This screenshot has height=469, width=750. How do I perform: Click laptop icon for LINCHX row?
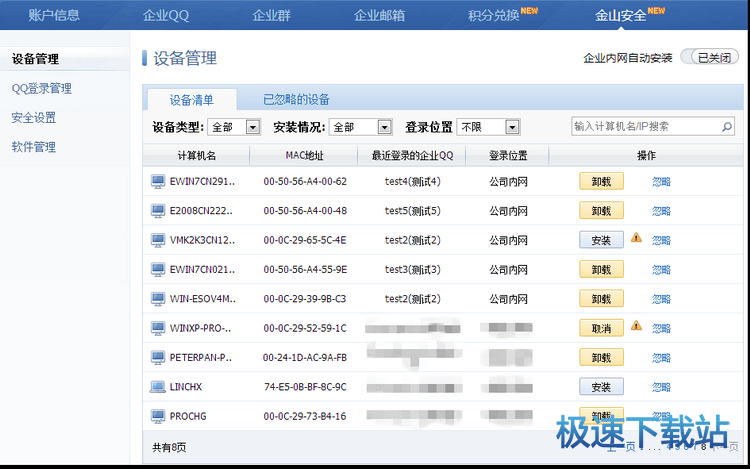(158, 387)
